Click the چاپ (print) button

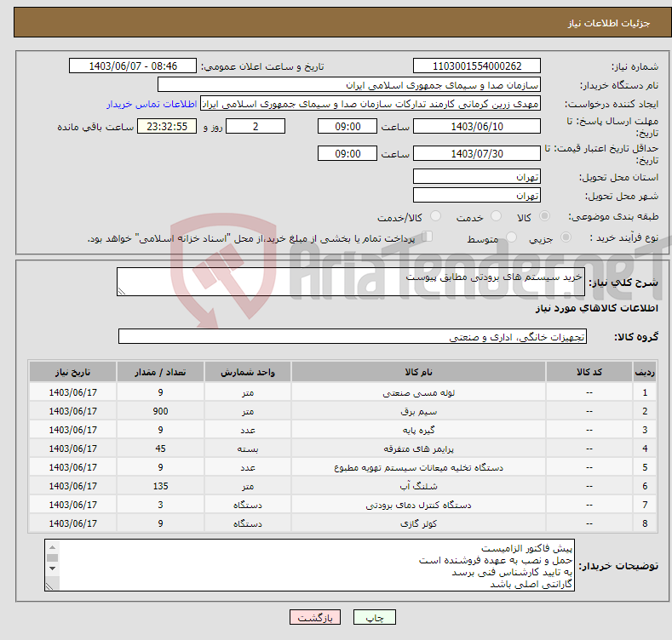[x=374, y=617]
